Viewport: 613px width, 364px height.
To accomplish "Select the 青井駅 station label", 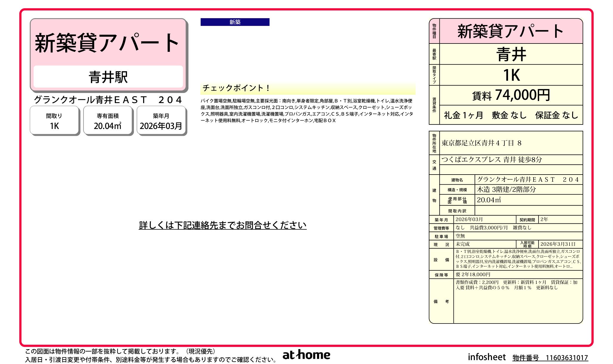I will (x=108, y=77).
